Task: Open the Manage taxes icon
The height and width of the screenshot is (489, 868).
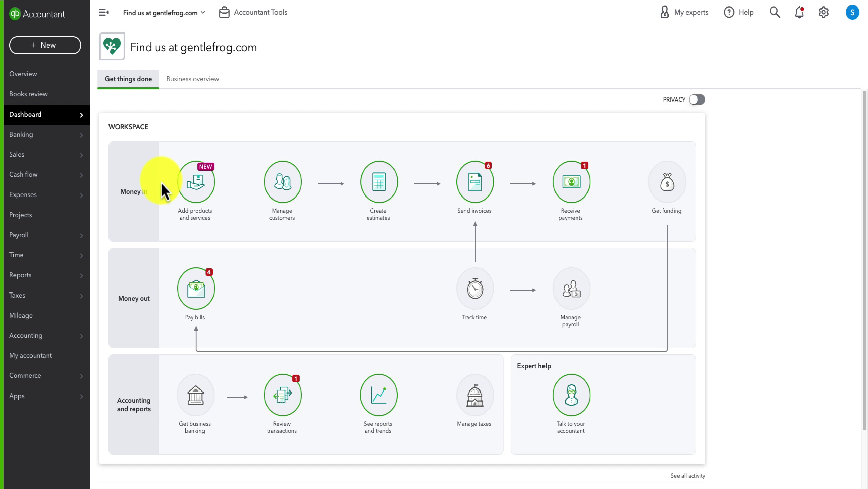Action: (475, 395)
